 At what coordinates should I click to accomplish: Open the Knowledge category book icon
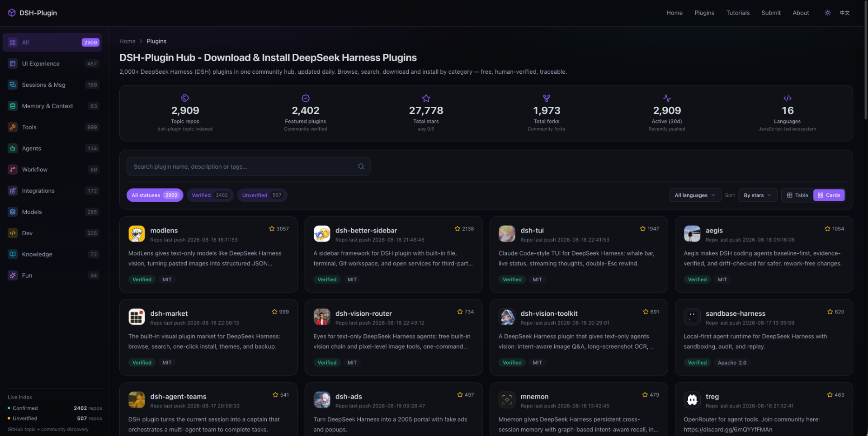(13, 254)
